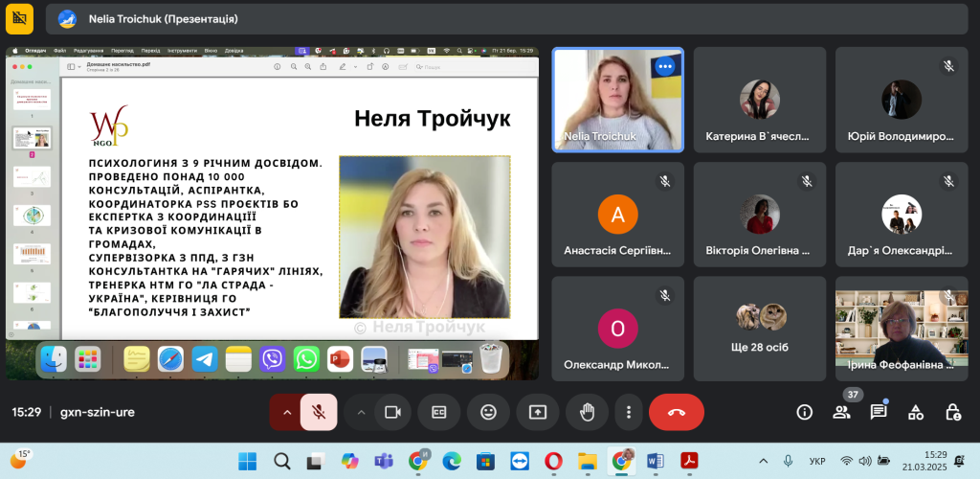Unmute the microphone in Meet controls
The width and height of the screenshot is (980, 479).
tap(319, 412)
